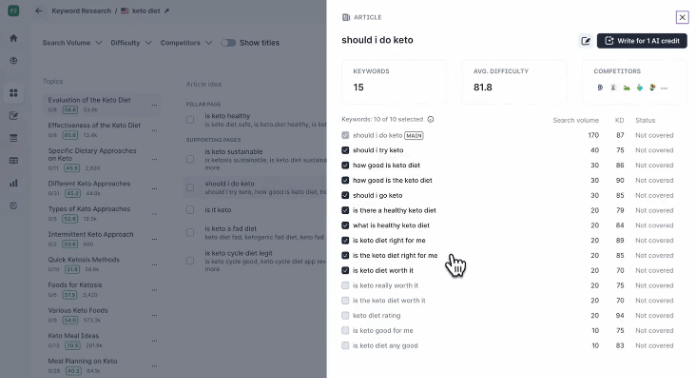
Task: Check the 'keto diet rating' keyword box
Action: (x=345, y=315)
